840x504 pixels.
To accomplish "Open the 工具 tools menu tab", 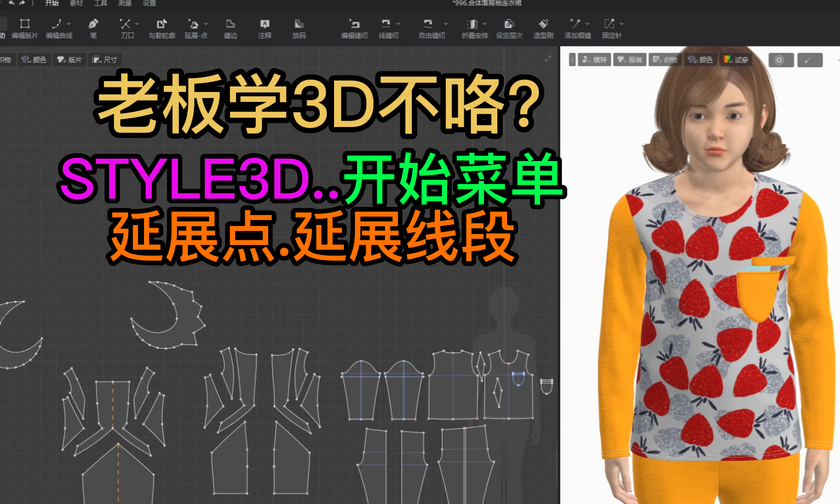I will 101,3.
